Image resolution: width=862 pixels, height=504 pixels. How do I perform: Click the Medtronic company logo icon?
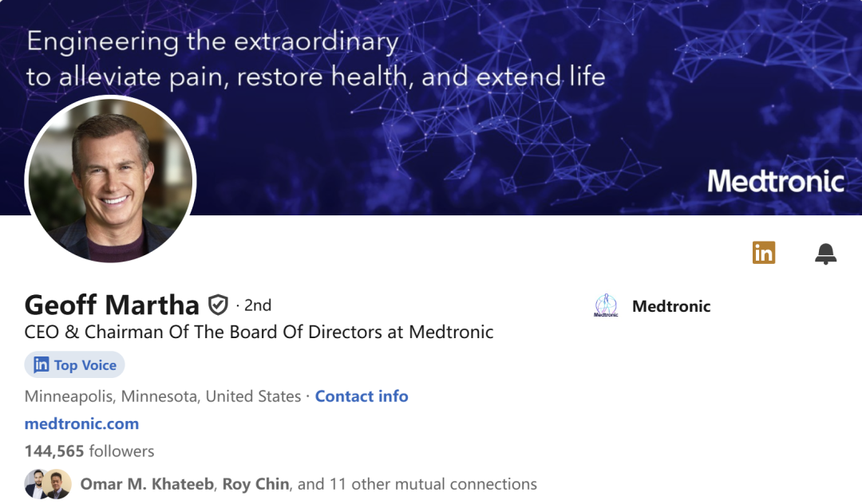pos(607,306)
